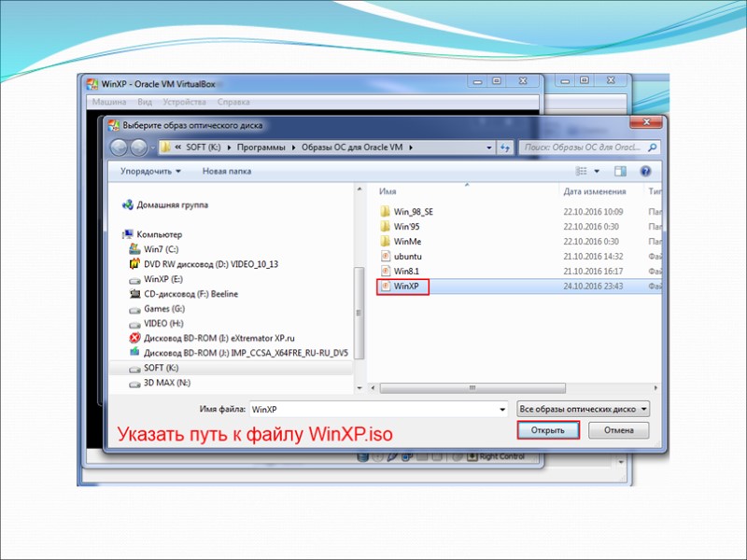Open Справка menu in VirtualBox window
Image resolution: width=747 pixels, height=560 pixels.
pyautogui.click(x=233, y=102)
